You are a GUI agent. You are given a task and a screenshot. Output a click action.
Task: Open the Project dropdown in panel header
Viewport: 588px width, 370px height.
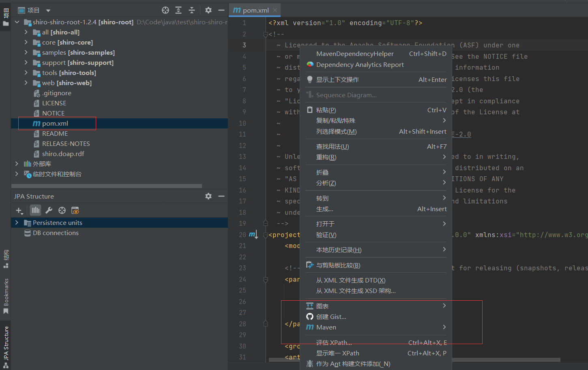coord(48,11)
